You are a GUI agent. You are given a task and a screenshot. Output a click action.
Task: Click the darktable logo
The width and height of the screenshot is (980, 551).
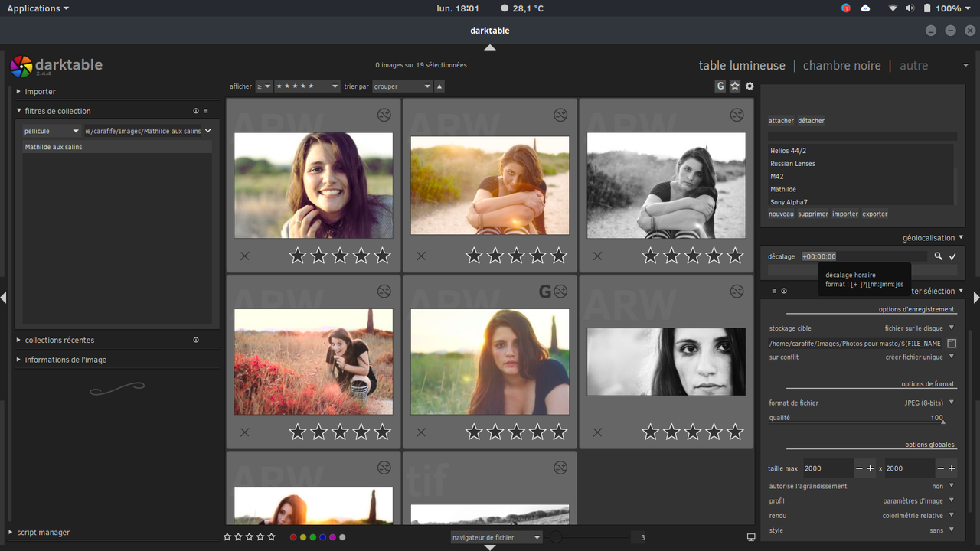click(21, 67)
